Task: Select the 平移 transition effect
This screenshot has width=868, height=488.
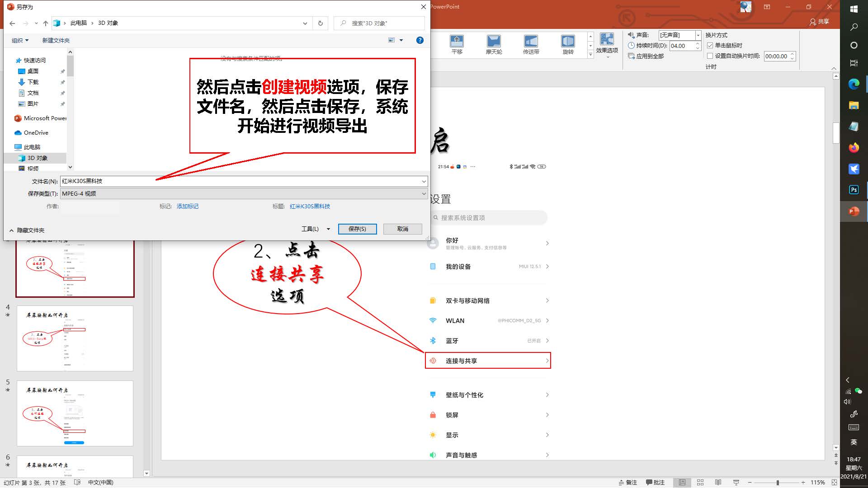Action: pyautogui.click(x=457, y=45)
